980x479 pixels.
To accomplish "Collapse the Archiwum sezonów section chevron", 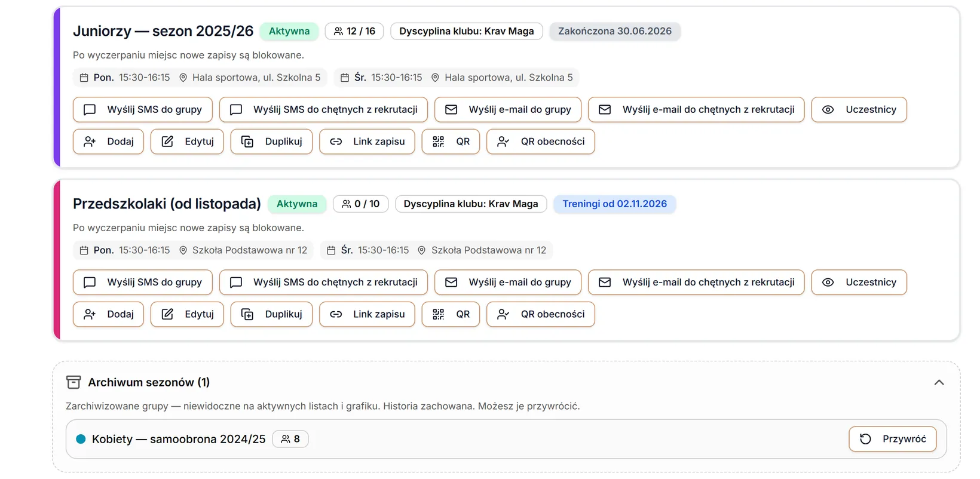I will point(939,382).
